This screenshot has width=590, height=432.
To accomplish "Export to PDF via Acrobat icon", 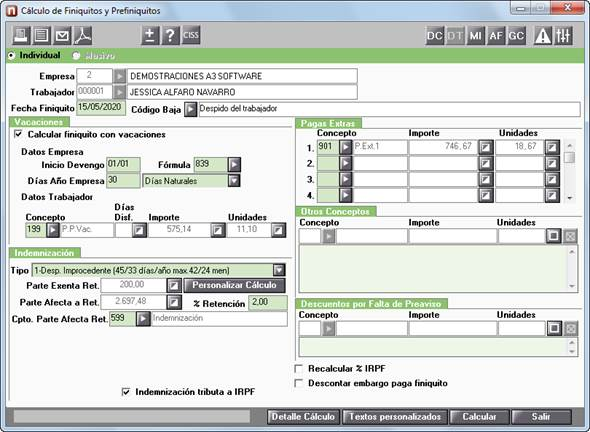I will [x=82, y=36].
